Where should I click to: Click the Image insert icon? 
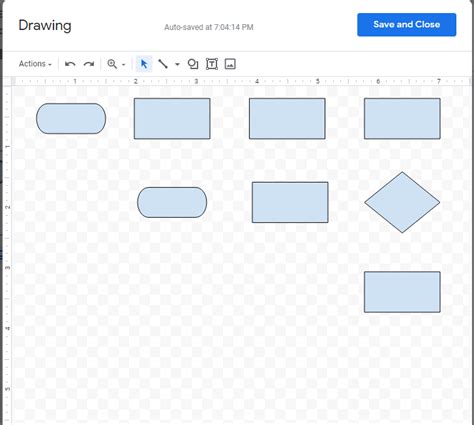[230, 64]
